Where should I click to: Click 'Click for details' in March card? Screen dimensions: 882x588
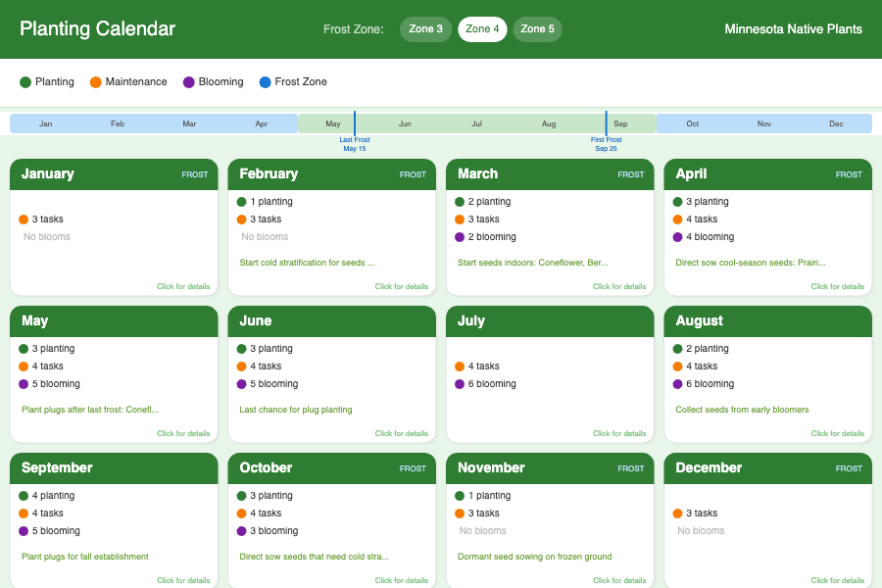coord(619,286)
